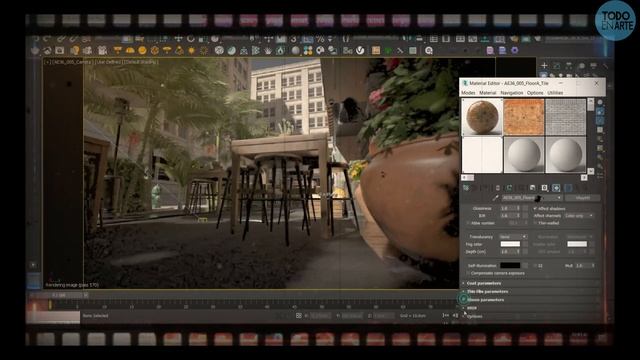
Task: Select the grey grid texture sample slot
Action: tap(566, 117)
